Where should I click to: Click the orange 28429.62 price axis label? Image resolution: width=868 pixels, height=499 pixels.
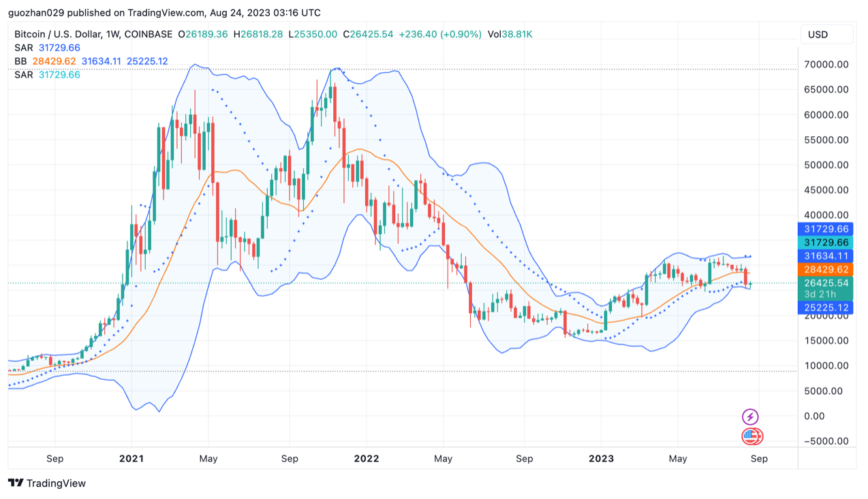tap(826, 270)
